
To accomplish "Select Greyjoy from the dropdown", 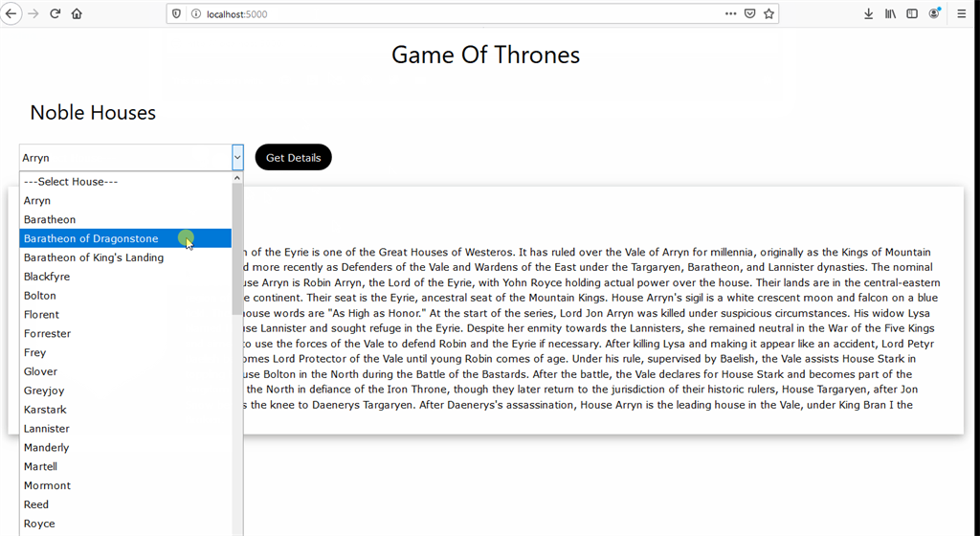I will (x=125, y=391).
